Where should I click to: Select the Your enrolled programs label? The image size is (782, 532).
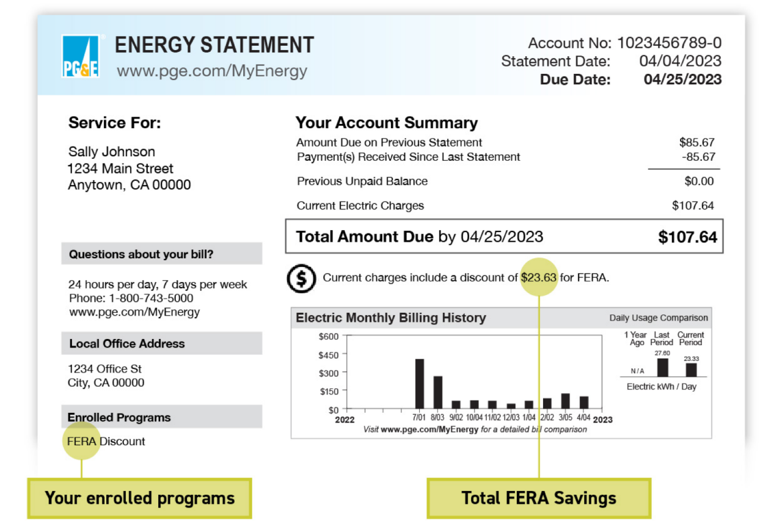point(139,498)
